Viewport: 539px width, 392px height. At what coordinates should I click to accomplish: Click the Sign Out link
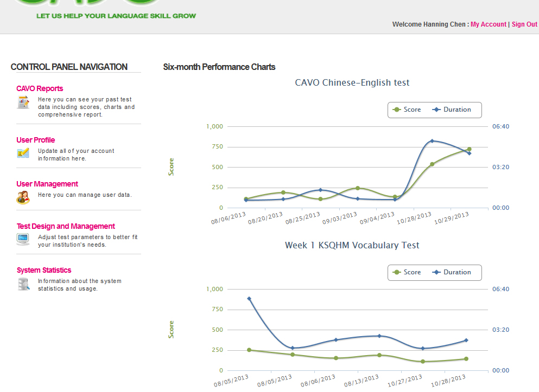(524, 24)
